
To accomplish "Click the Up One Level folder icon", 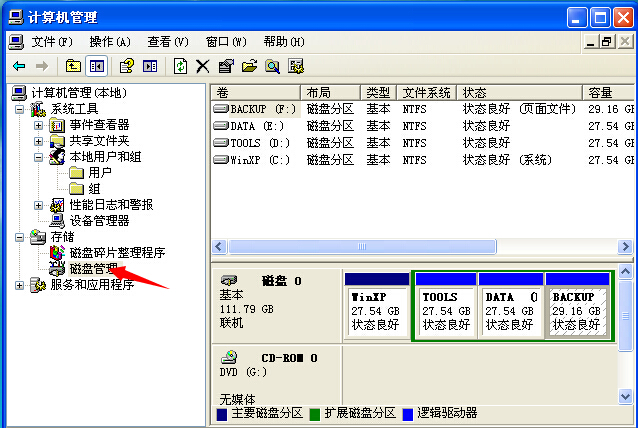I will (x=73, y=66).
